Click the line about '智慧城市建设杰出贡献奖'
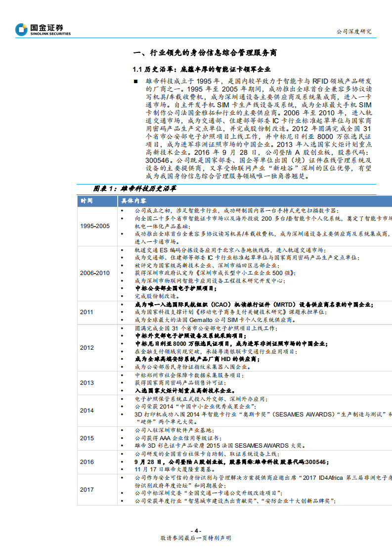The width and height of the screenshot is (392, 555). click(x=235, y=501)
